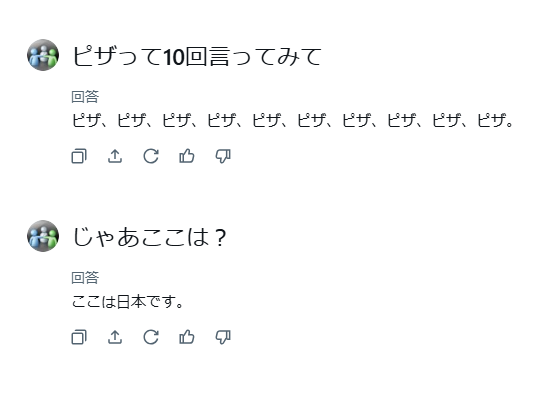Viewport: 544px width, 395px height.
Task: Click the answer text 'ここは日本です。'
Action: 128,302
